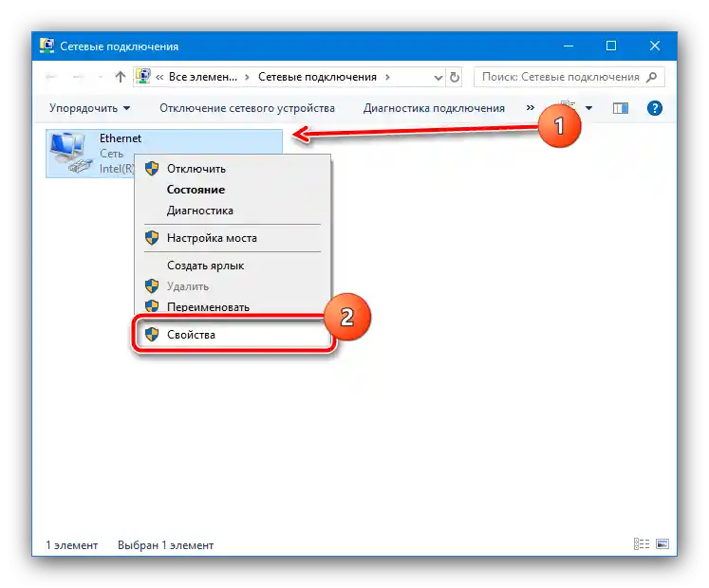
Task: Choose Состояние from the context menu
Action: (x=233, y=190)
